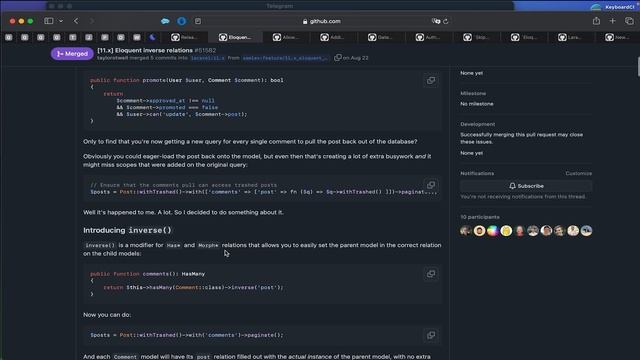This screenshot has height=360, width=640.
Task: Switch to the 'Data...' tab
Action: pos(380,37)
